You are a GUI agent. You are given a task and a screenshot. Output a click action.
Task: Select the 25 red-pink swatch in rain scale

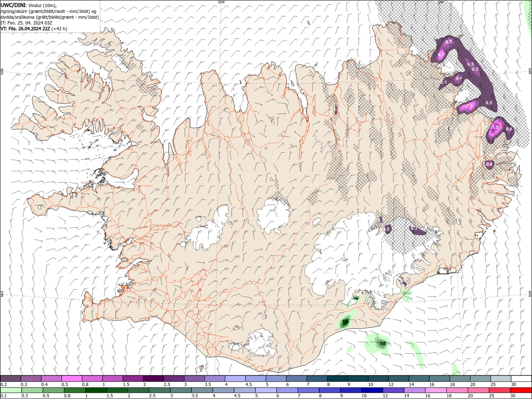click(x=500, y=390)
